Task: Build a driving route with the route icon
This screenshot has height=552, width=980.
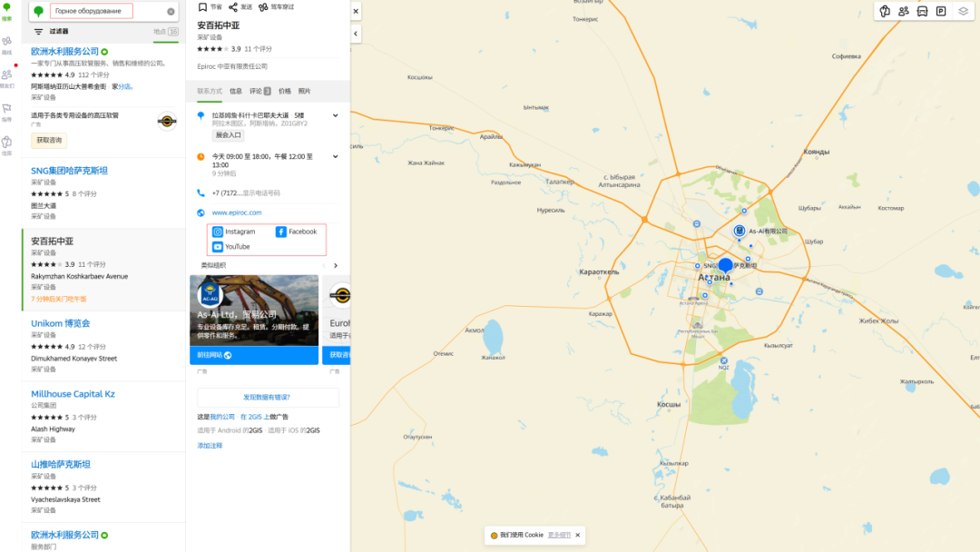Action: coord(263,7)
